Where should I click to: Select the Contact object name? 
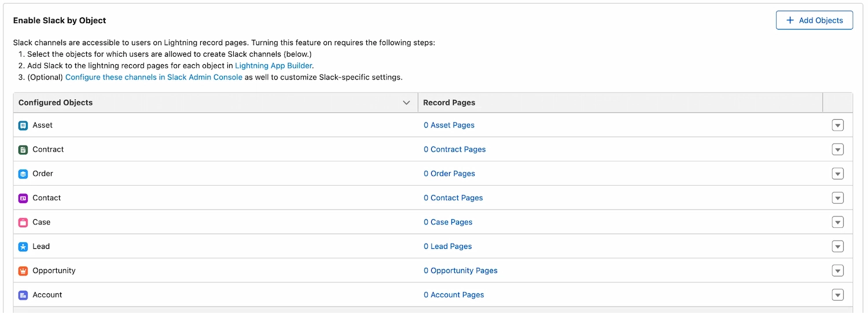pyautogui.click(x=47, y=198)
